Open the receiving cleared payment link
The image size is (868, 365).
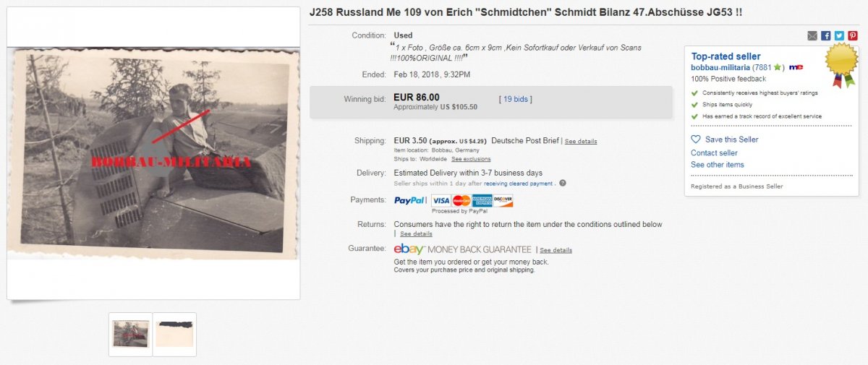tap(517, 184)
